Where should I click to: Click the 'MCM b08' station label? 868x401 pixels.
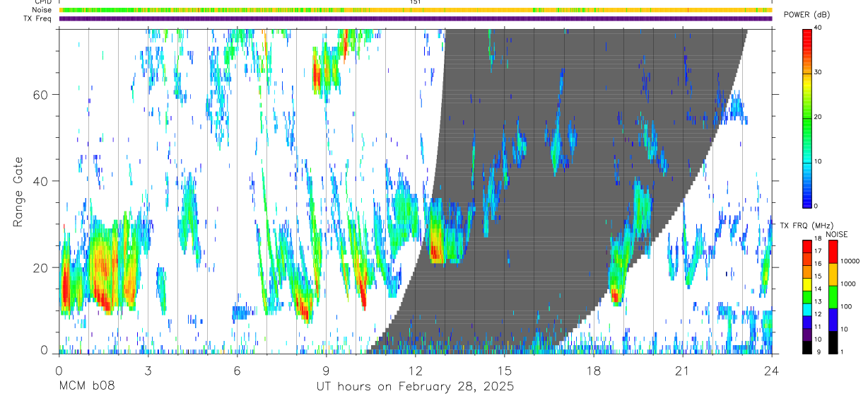(87, 387)
